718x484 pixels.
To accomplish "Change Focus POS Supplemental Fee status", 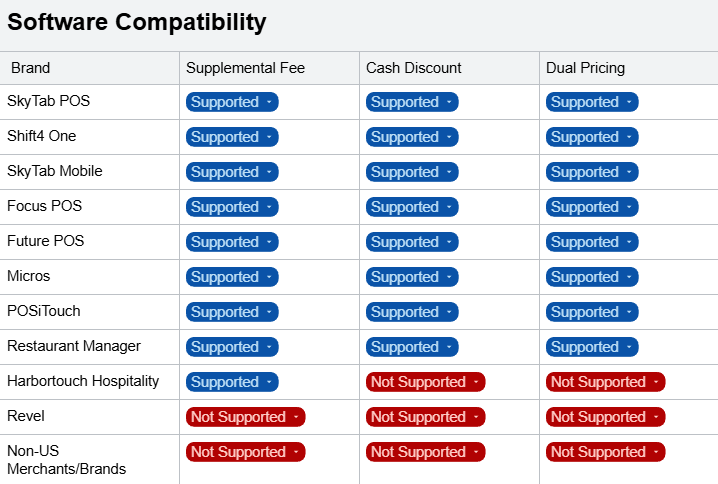I will tap(232, 207).
